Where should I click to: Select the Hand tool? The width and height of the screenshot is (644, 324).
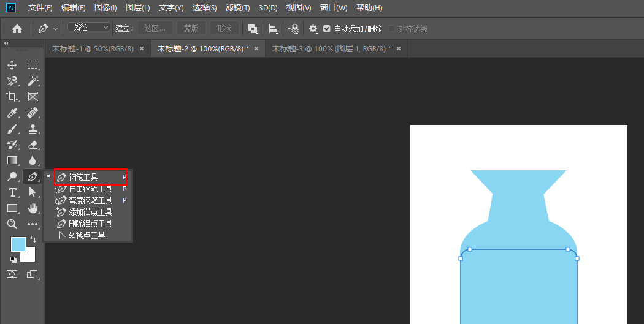[x=33, y=208]
